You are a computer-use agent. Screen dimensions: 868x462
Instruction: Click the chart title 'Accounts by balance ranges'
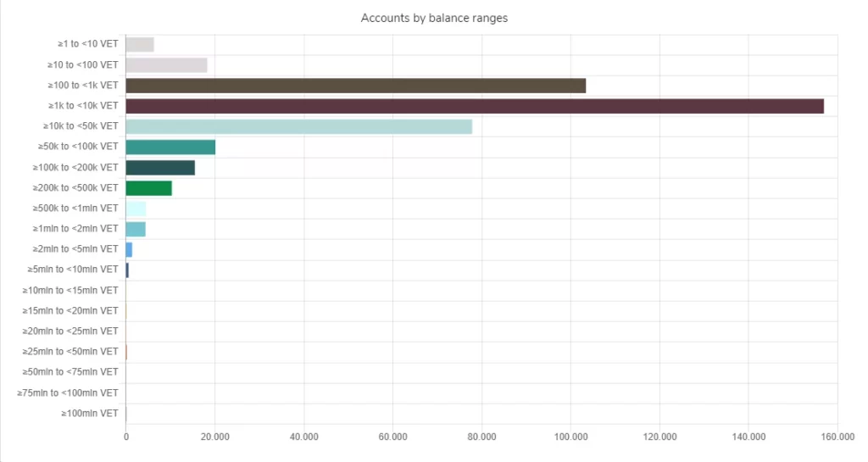click(434, 18)
